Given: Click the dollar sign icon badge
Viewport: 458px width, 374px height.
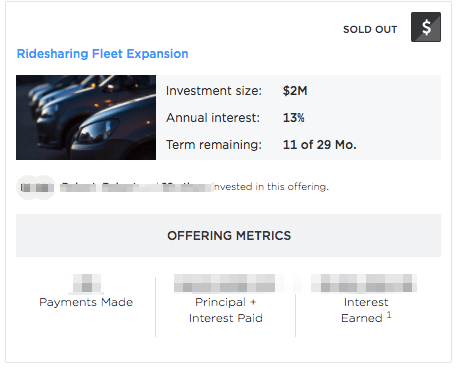Looking at the screenshot, I should [x=426, y=27].
